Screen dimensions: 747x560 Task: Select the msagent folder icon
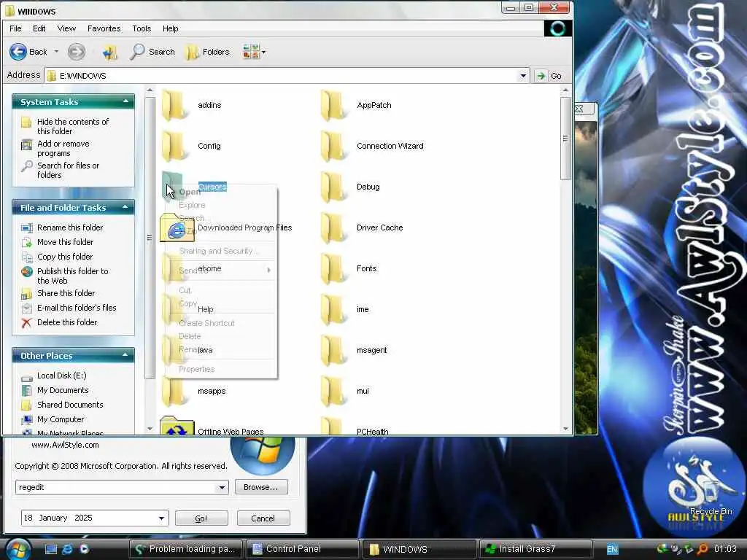click(333, 351)
